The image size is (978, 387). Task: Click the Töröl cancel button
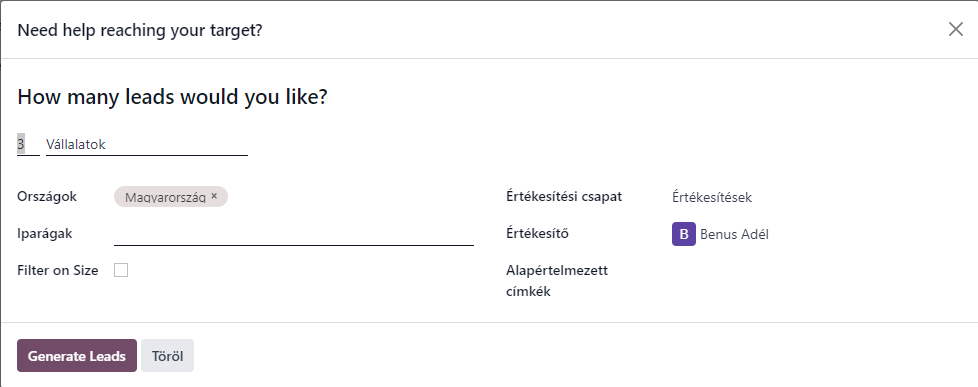pos(167,356)
